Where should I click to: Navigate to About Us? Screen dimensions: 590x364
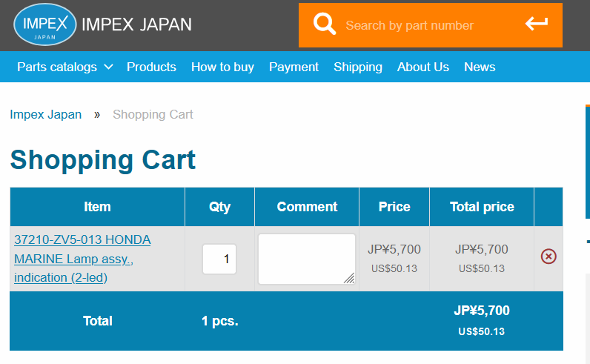click(x=423, y=67)
